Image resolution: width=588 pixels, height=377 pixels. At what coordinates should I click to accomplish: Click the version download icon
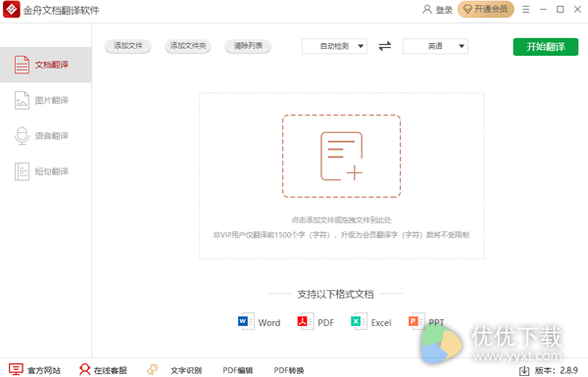[x=524, y=371]
